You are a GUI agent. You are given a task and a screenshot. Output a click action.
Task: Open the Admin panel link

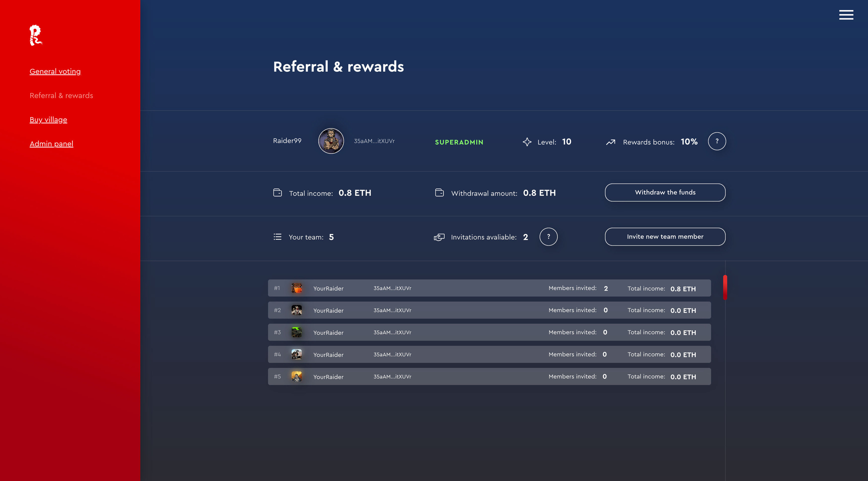click(x=51, y=144)
